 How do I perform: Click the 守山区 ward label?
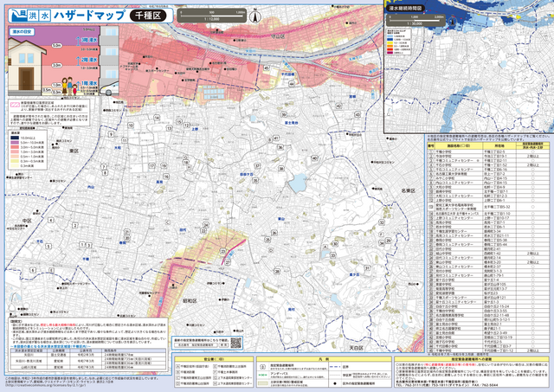(x=278, y=36)
